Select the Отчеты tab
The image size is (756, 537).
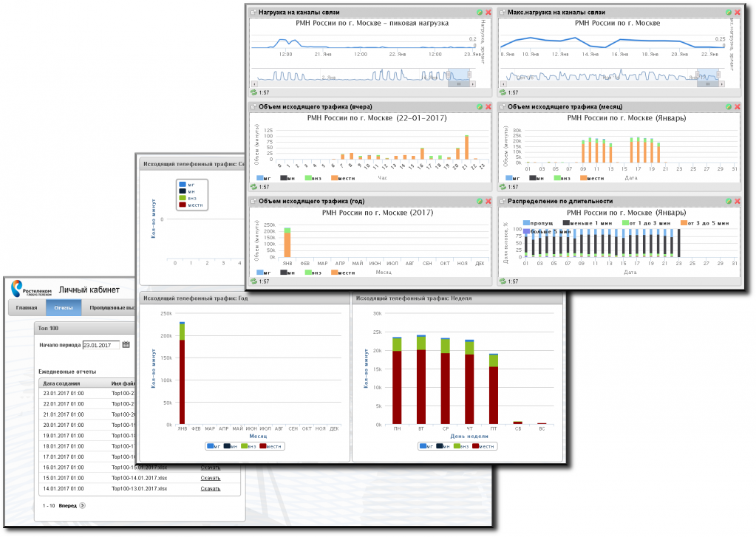[64, 307]
